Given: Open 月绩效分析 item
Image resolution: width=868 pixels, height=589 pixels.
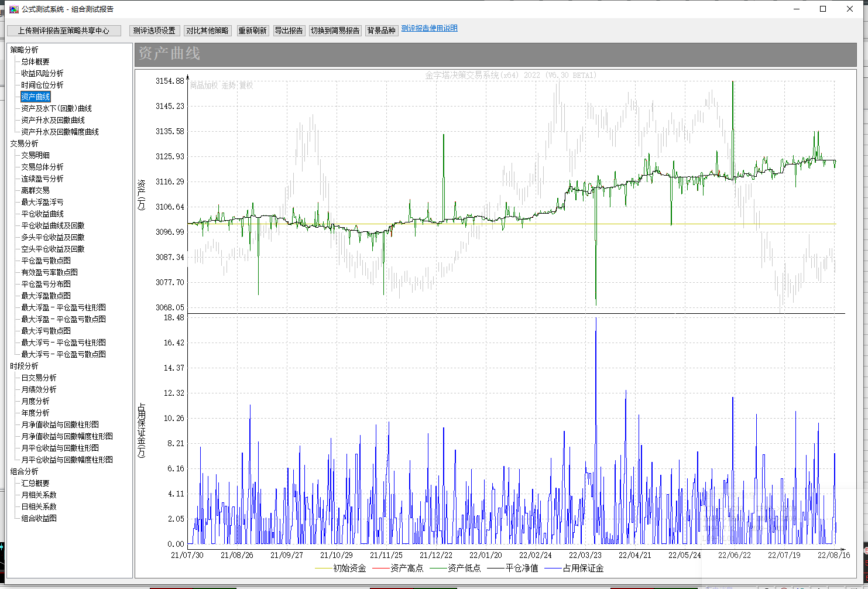Looking at the screenshot, I should click(39, 389).
